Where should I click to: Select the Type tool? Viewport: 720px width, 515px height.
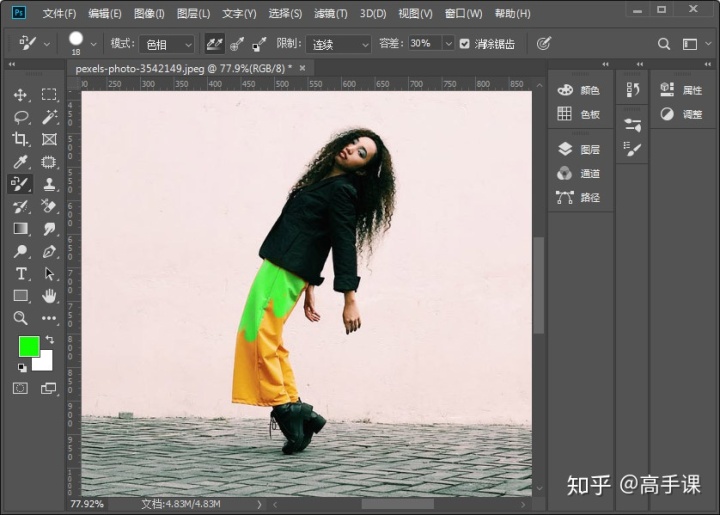21,274
